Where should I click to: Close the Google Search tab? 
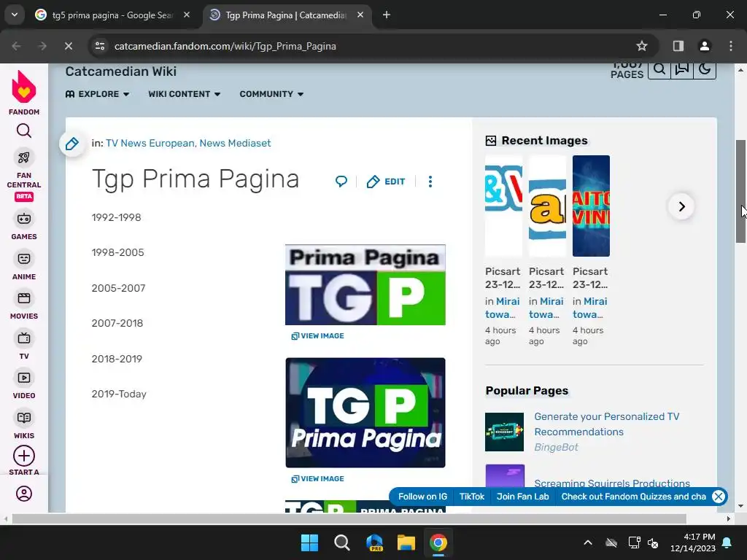[x=187, y=15]
